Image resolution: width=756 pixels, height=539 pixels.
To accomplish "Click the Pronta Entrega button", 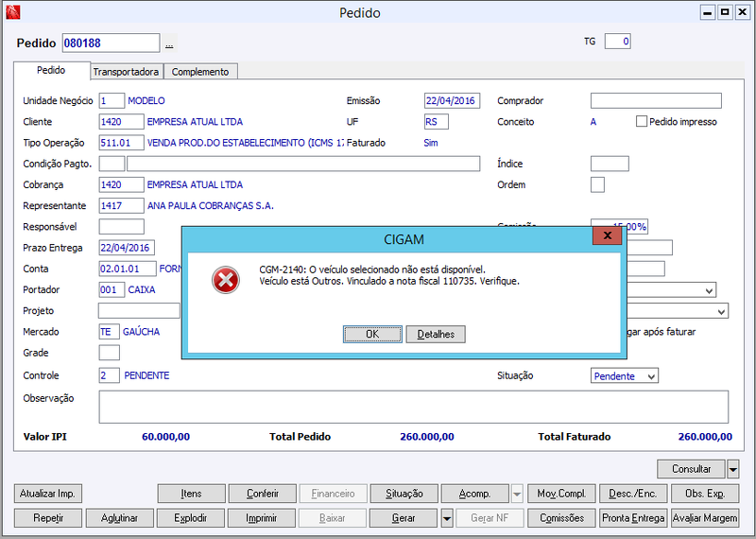I will point(633,518).
